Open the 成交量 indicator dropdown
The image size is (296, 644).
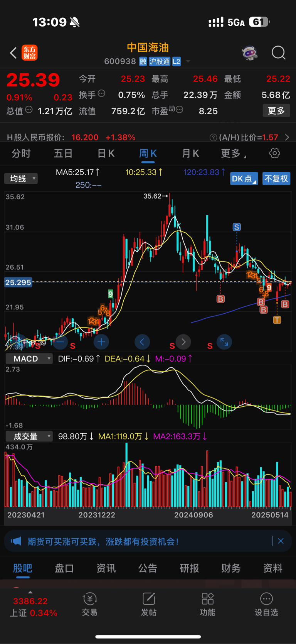[29, 436]
